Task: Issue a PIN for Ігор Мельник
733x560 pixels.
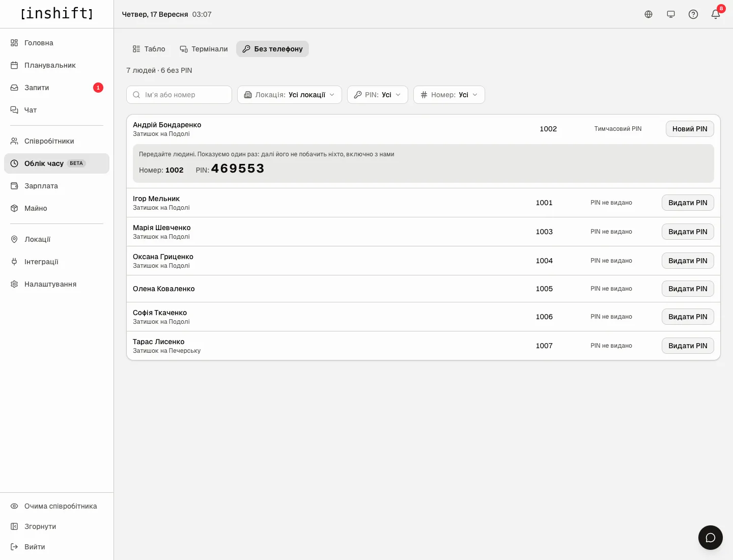Action: tap(688, 203)
